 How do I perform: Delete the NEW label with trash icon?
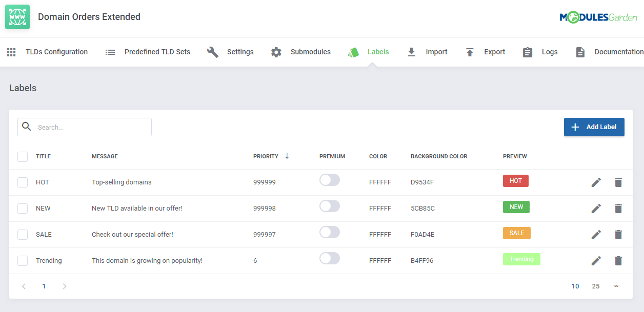tap(618, 209)
